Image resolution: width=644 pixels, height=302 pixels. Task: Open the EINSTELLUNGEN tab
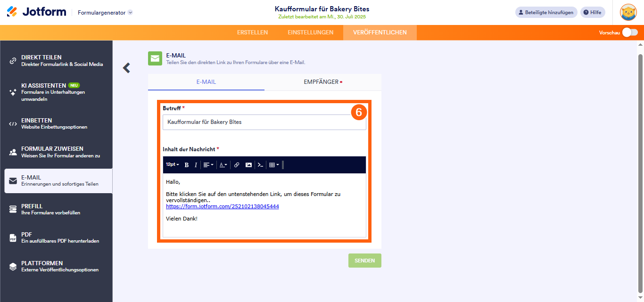(310, 33)
